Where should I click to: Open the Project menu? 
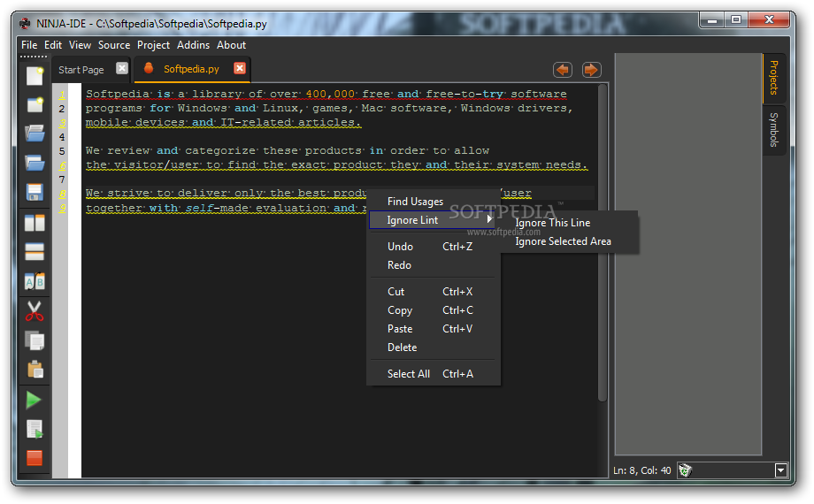(x=153, y=45)
